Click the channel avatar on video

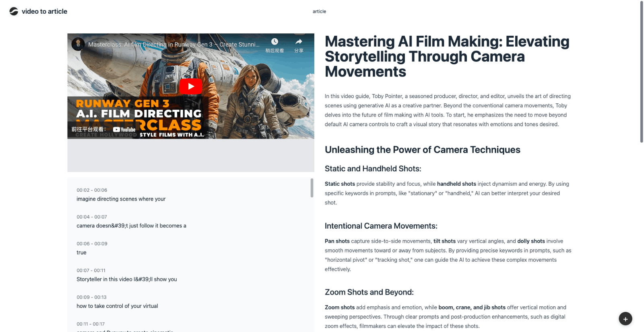[x=78, y=44]
